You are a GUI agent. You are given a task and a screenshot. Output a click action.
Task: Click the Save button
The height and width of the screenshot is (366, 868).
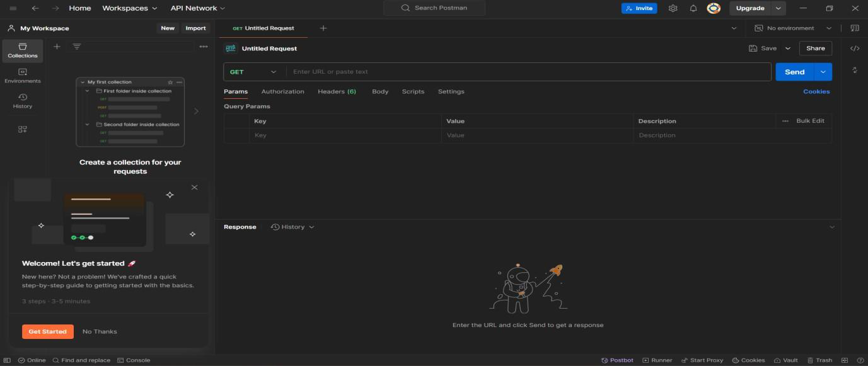(763, 49)
